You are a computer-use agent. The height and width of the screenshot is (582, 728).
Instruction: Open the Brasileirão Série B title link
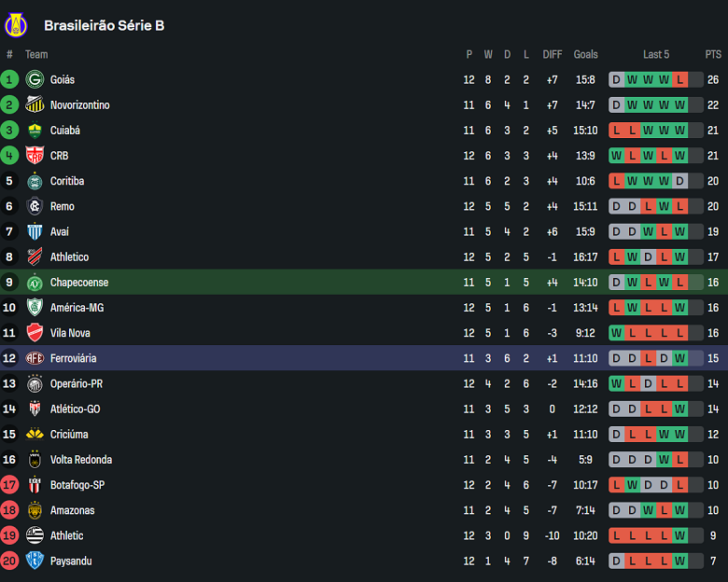104,25
